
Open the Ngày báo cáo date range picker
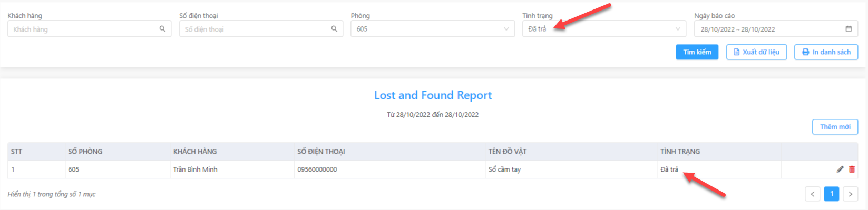point(776,29)
